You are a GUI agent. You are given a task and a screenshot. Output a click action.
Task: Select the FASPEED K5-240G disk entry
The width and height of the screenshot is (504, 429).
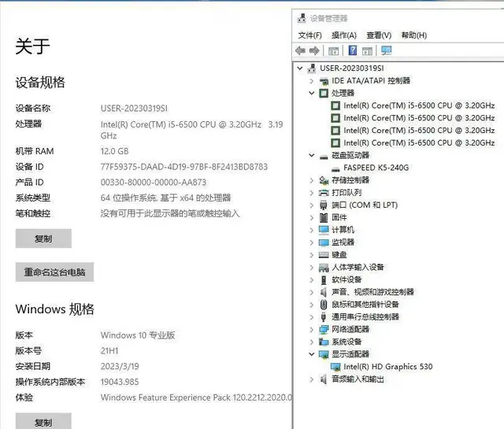pyautogui.click(x=376, y=168)
